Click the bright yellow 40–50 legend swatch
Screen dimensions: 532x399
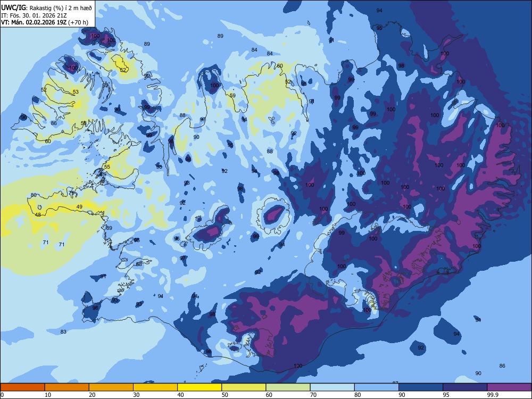click(x=199, y=387)
